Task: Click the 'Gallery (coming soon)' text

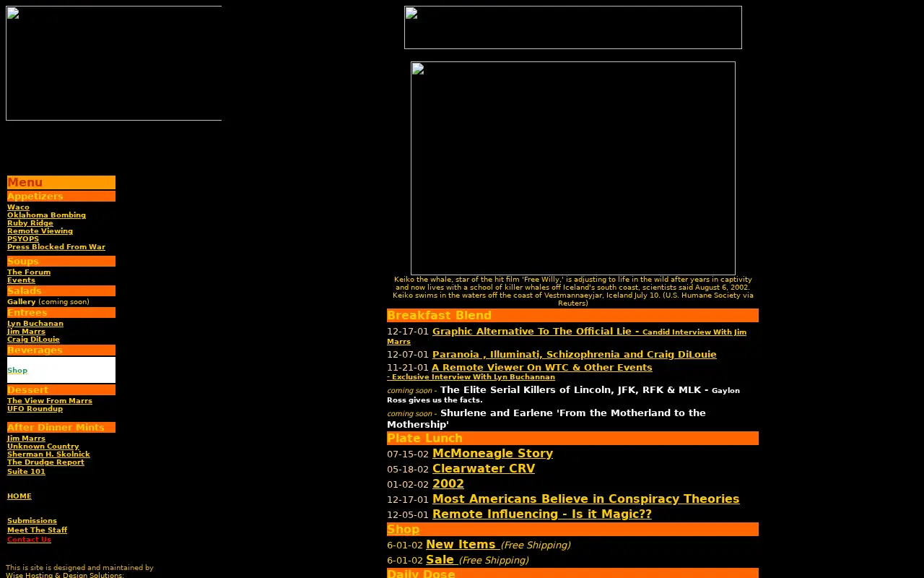Action: pyautogui.click(x=48, y=302)
